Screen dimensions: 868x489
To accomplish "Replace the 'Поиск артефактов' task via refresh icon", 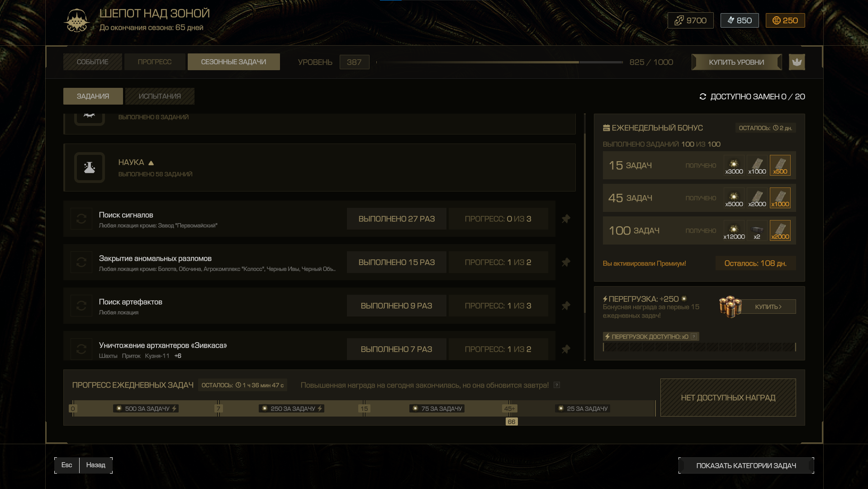I will (x=81, y=306).
